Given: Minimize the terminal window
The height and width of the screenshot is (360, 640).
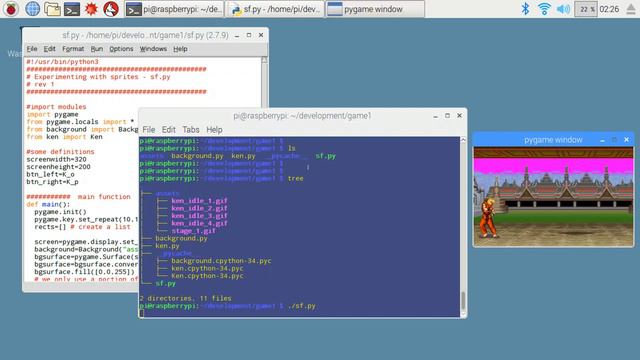Looking at the screenshot, I should [436, 116].
